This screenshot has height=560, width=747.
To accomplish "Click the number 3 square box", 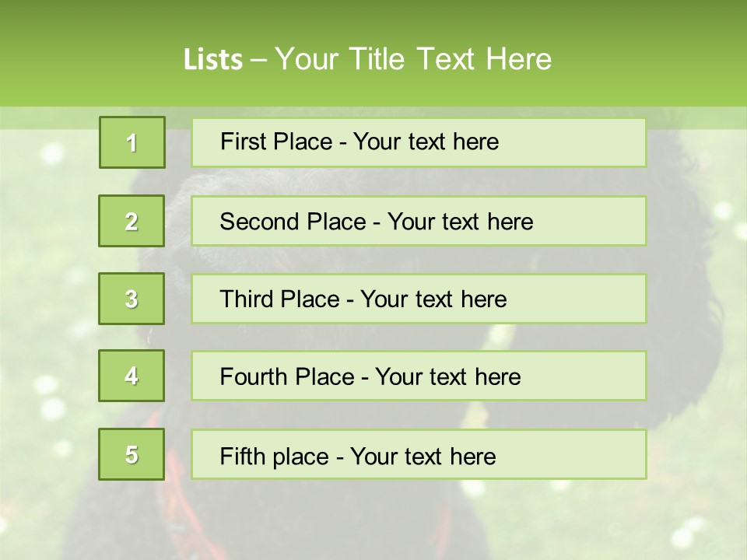I will [132, 299].
